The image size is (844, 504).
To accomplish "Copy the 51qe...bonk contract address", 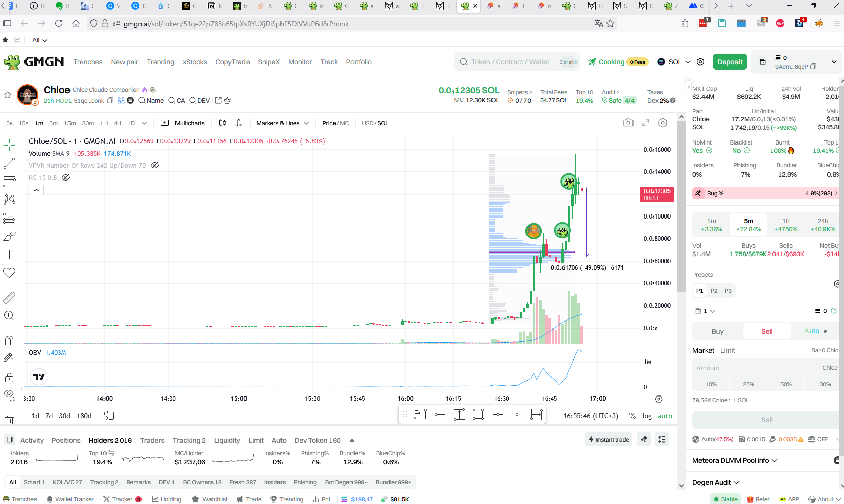I will [x=110, y=100].
